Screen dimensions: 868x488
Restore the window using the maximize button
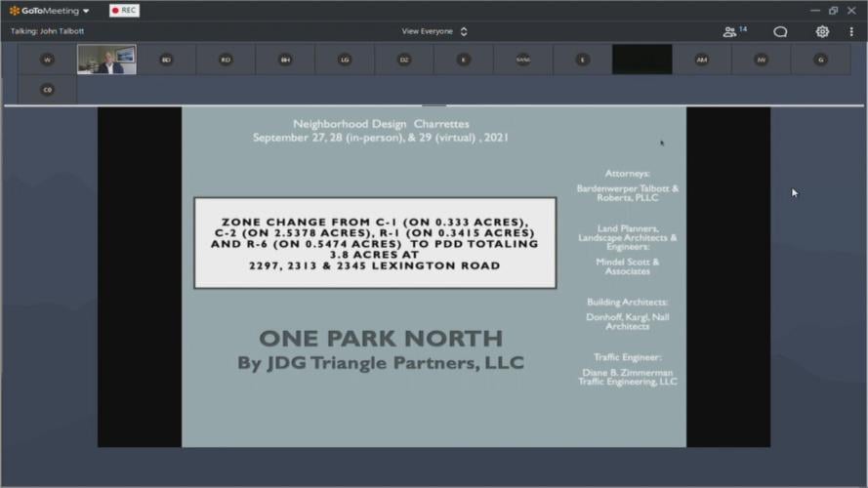[x=833, y=10]
